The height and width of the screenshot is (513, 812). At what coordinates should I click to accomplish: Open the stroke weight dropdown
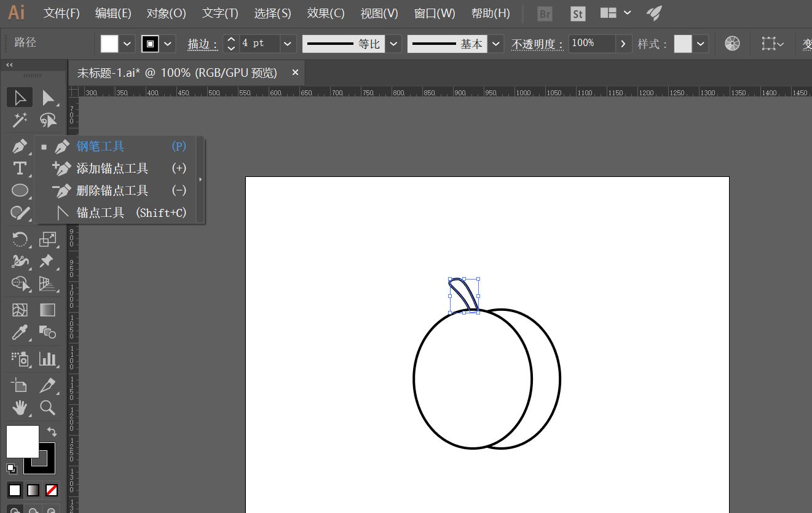pos(286,43)
